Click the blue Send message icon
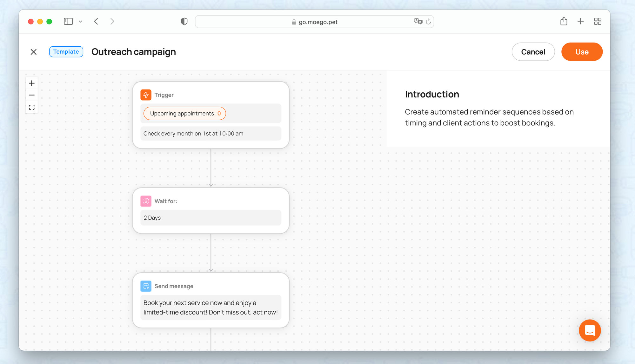 pyautogui.click(x=146, y=286)
